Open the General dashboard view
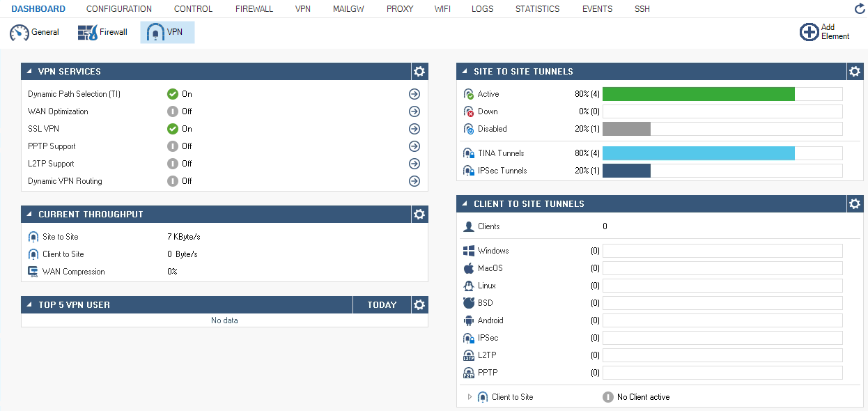Screen dimensions: 868x411 [35, 33]
